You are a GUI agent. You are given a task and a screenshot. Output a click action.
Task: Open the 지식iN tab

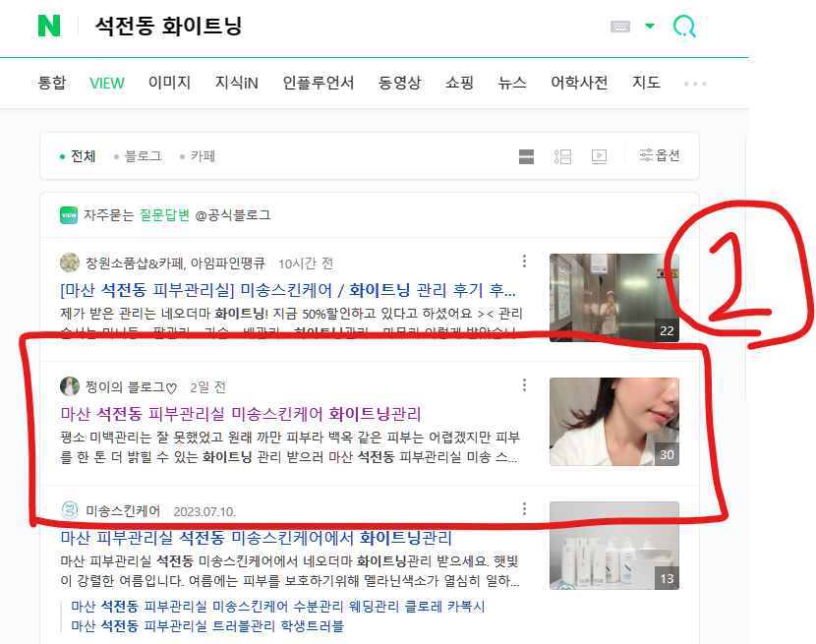[236, 83]
